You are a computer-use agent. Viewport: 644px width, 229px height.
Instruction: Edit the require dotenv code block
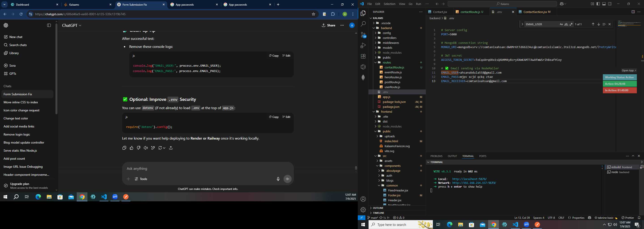click(x=286, y=117)
